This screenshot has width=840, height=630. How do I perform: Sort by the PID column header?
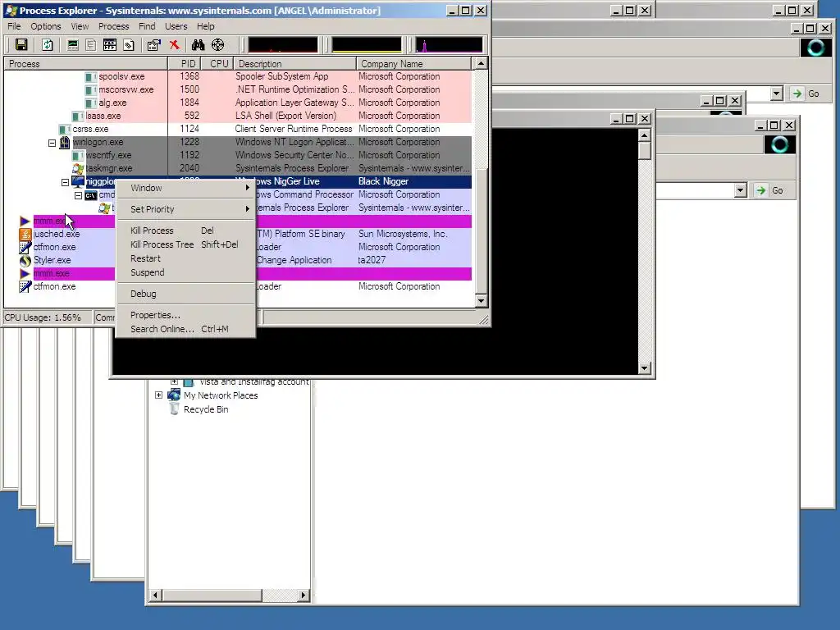(185, 64)
